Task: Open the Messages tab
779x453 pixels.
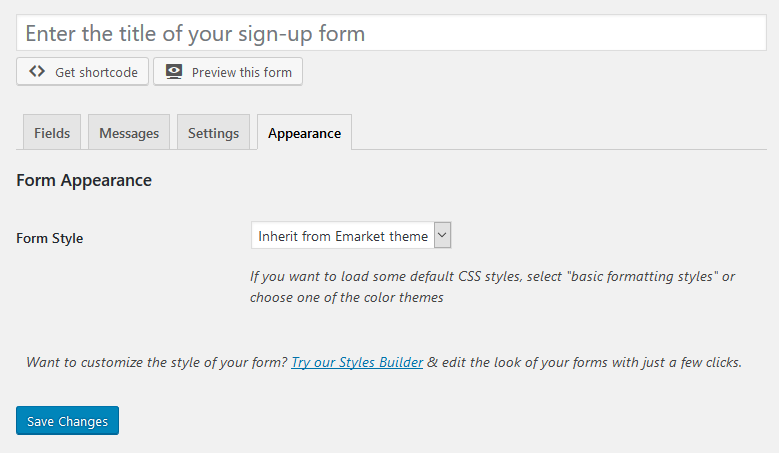Action: point(129,132)
